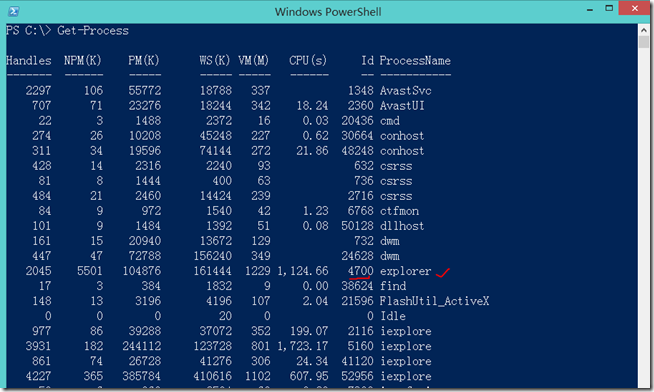The width and height of the screenshot is (654, 392).
Task: Click the AvastSvc process name
Action: (x=405, y=90)
